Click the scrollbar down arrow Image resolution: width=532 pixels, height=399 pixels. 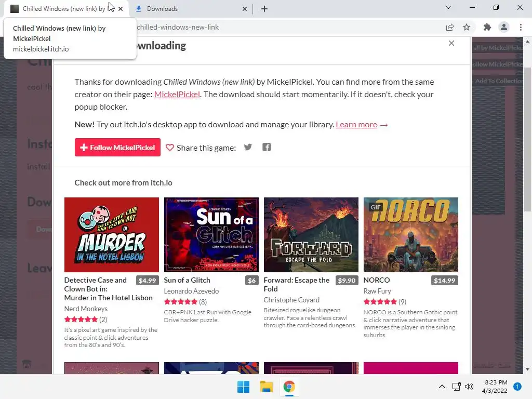[527, 369]
